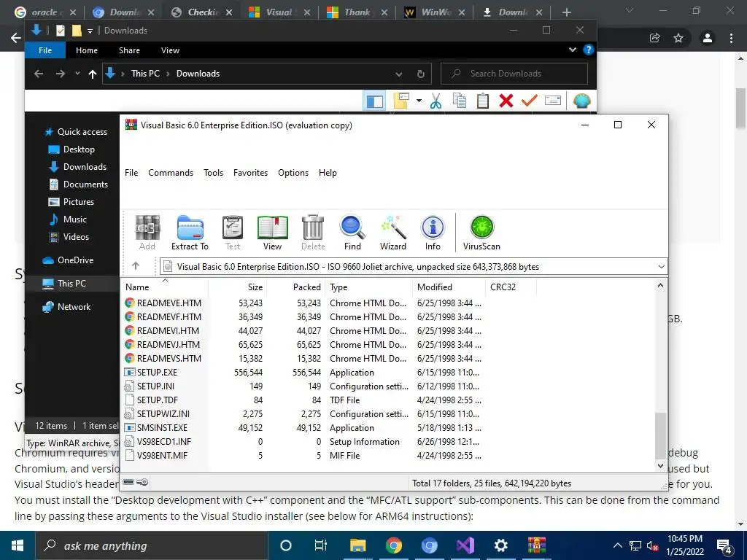Select OneDrive in Explorer navigation pane
Viewport: 747px width, 560px height.
(x=68, y=260)
